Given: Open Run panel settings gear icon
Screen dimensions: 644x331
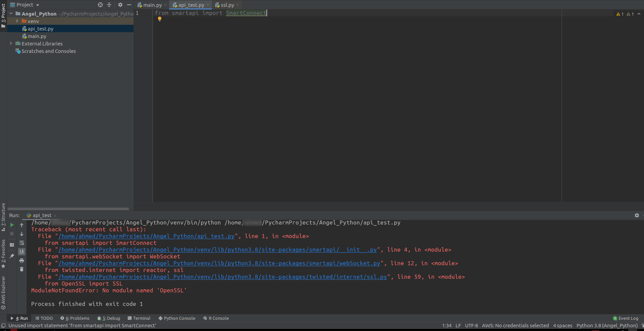Looking at the screenshot, I should point(637,215).
